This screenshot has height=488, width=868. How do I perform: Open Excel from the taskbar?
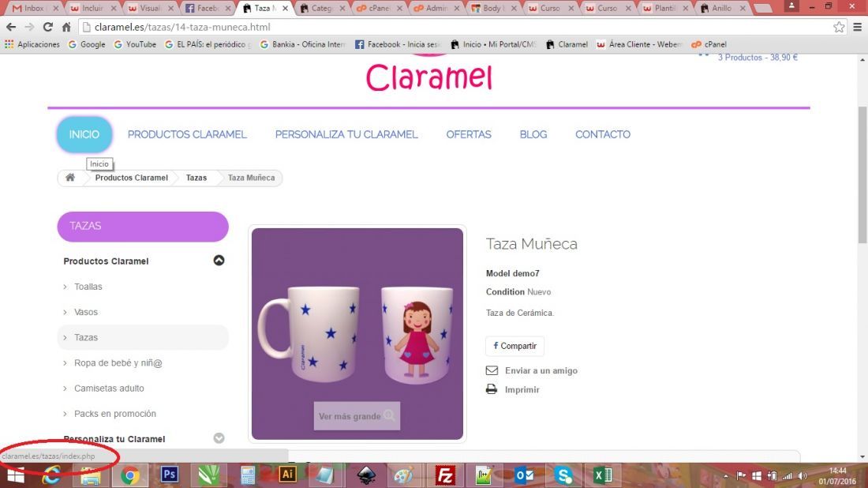click(x=603, y=475)
